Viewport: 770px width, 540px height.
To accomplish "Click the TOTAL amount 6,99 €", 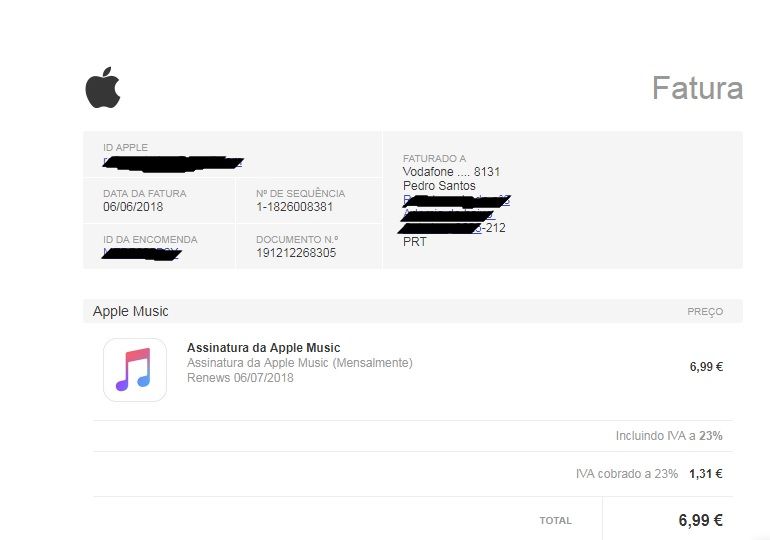I will 701,520.
